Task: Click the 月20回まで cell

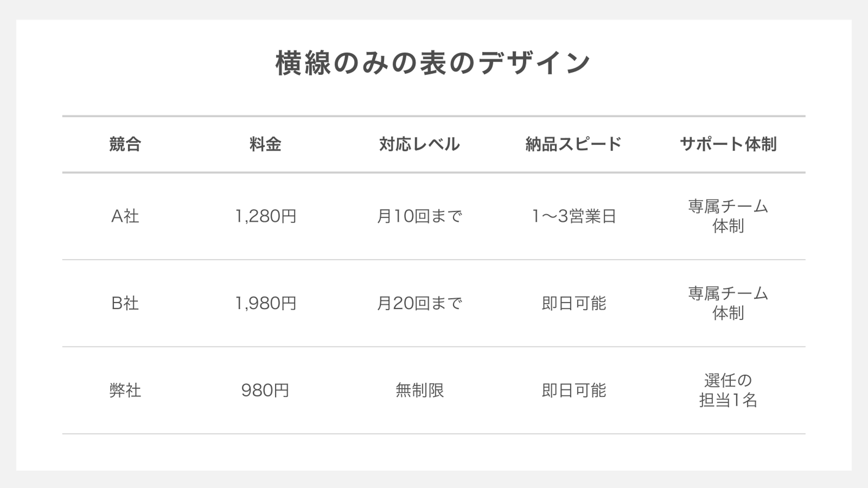Action: 419,303
